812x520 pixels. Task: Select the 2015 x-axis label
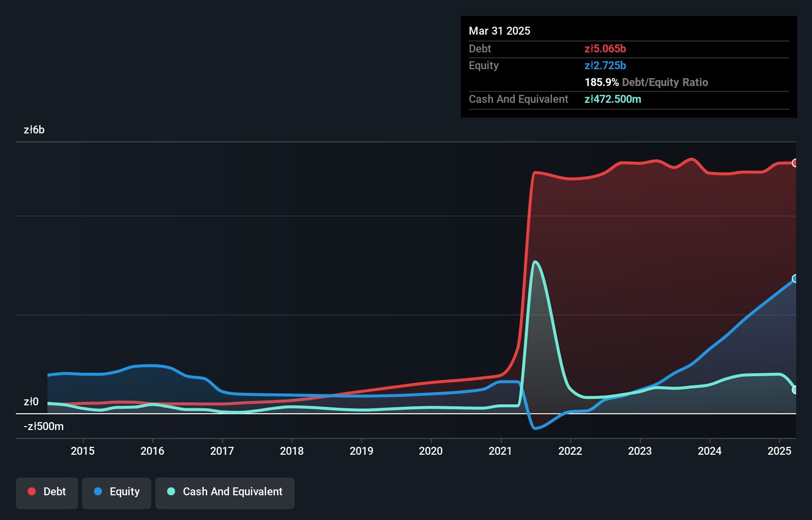pyautogui.click(x=83, y=451)
